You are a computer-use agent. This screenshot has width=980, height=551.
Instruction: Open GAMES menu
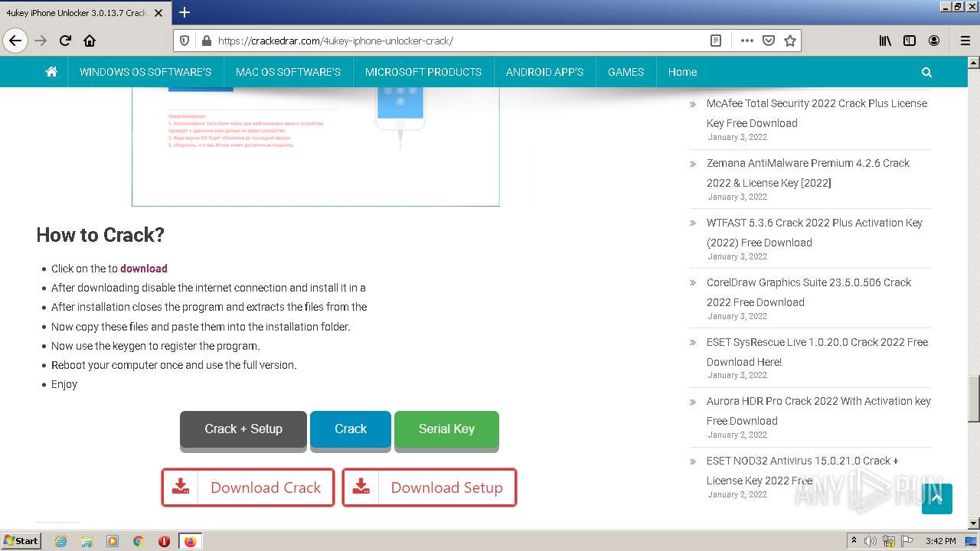626,72
